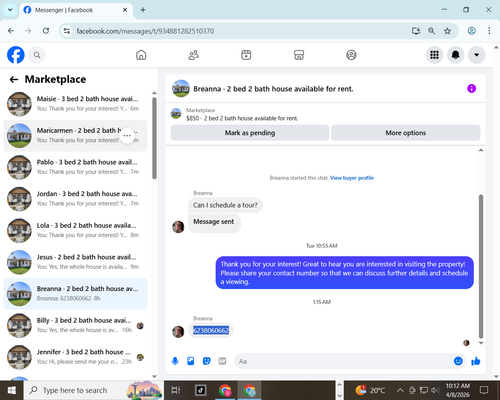Click the 'Can I schedule a tour?' message
Viewport: 500px width, 400px height.
[x=225, y=205]
